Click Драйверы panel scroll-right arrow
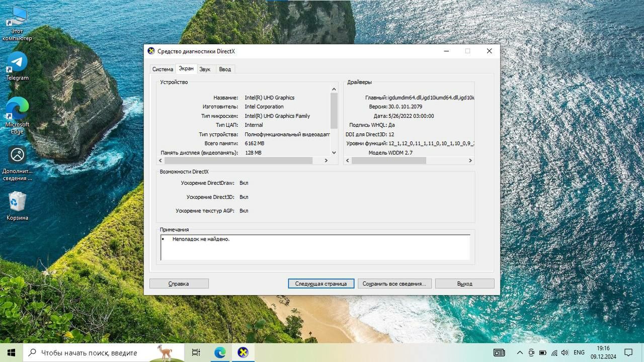Viewport: 644px width, 362px height. click(x=470, y=161)
